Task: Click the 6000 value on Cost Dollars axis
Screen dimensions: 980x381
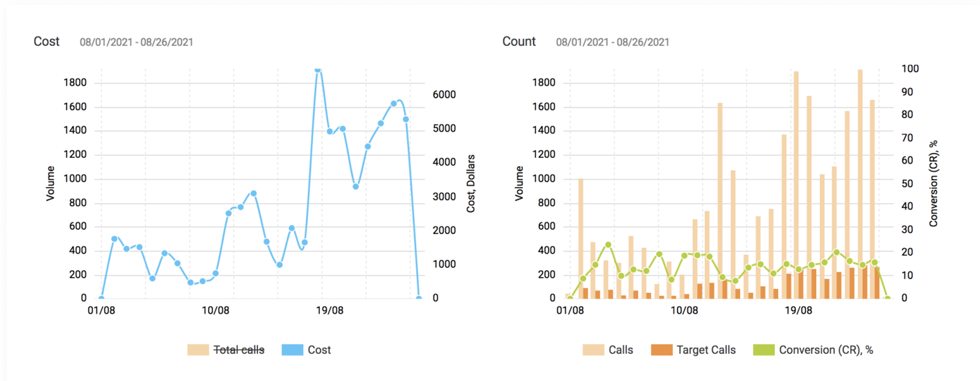Action: click(x=444, y=95)
